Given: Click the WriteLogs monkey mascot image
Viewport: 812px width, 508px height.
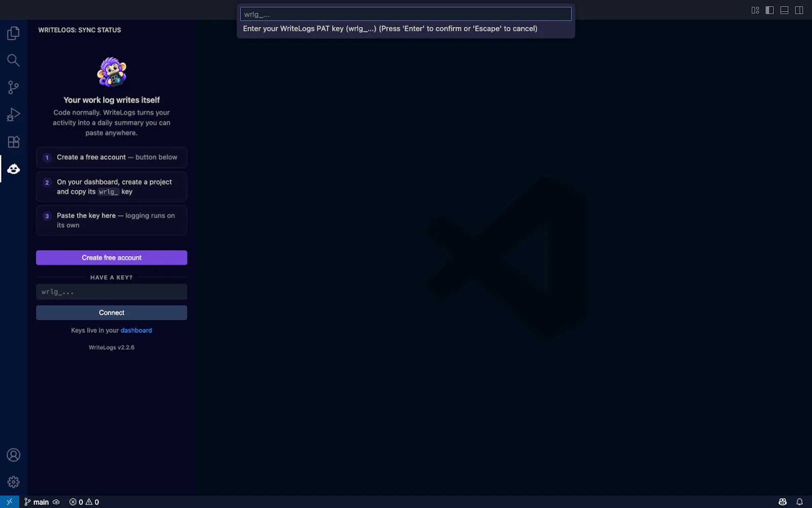Looking at the screenshot, I should point(112,72).
